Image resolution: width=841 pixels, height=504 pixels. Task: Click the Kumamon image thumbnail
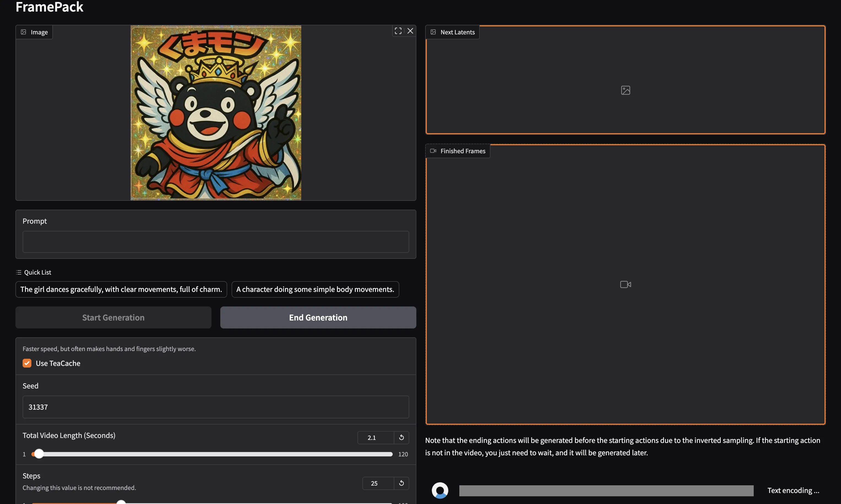[216, 113]
